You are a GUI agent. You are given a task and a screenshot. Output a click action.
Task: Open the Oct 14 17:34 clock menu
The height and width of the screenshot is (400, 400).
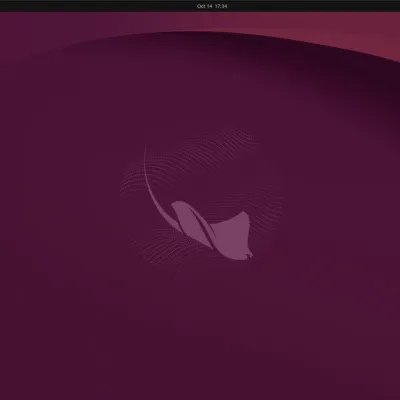tap(212, 6)
